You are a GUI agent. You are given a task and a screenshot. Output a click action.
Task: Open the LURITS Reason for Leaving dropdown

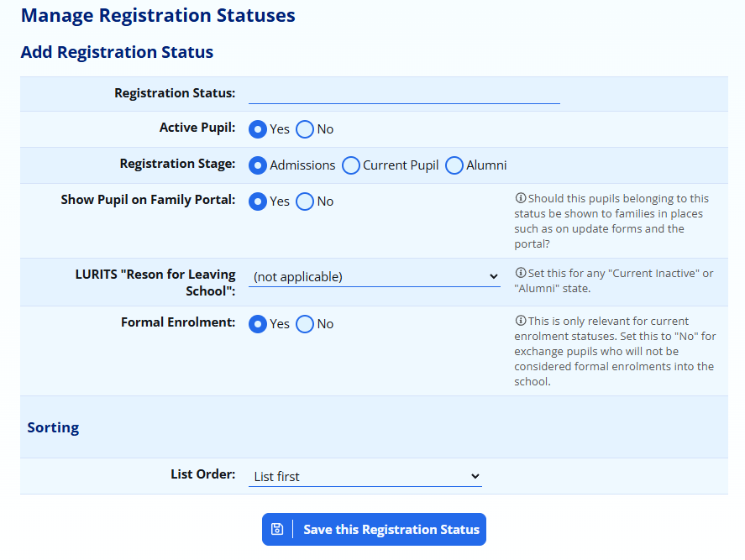point(375,276)
